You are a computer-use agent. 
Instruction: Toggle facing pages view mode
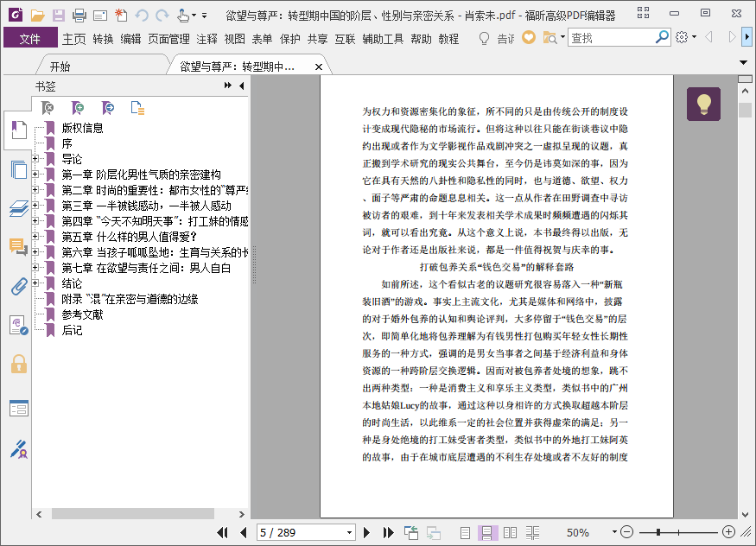point(510,532)
